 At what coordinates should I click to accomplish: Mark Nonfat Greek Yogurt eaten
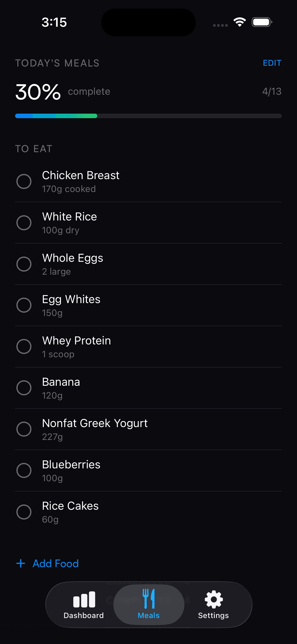click(x=24, y=429)
